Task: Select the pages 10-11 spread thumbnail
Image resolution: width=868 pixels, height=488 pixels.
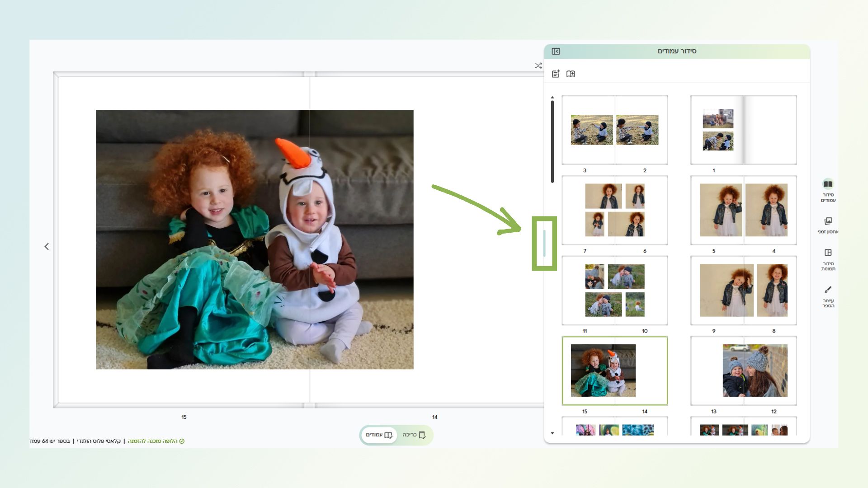Action: pos(614,291)
